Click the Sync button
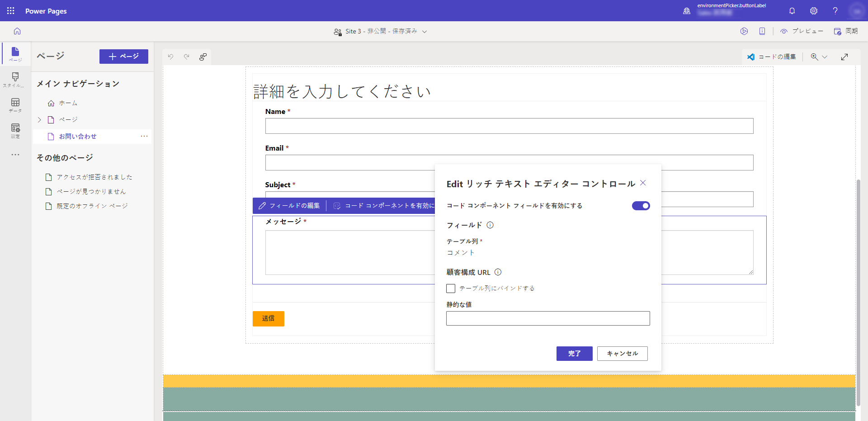This screenshot has height=421, width=868. (x=846, y=31)
